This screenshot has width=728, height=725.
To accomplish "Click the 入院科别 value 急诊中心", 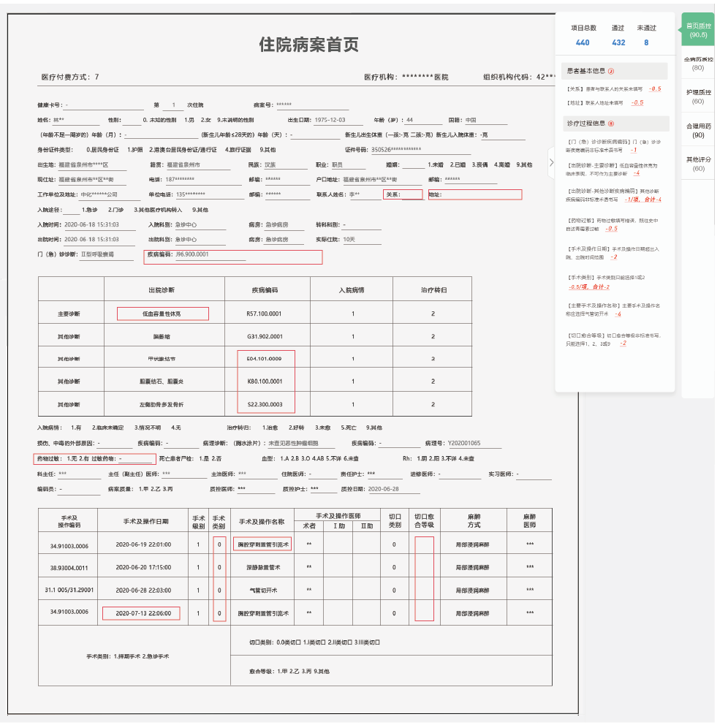I will point(186,224).
